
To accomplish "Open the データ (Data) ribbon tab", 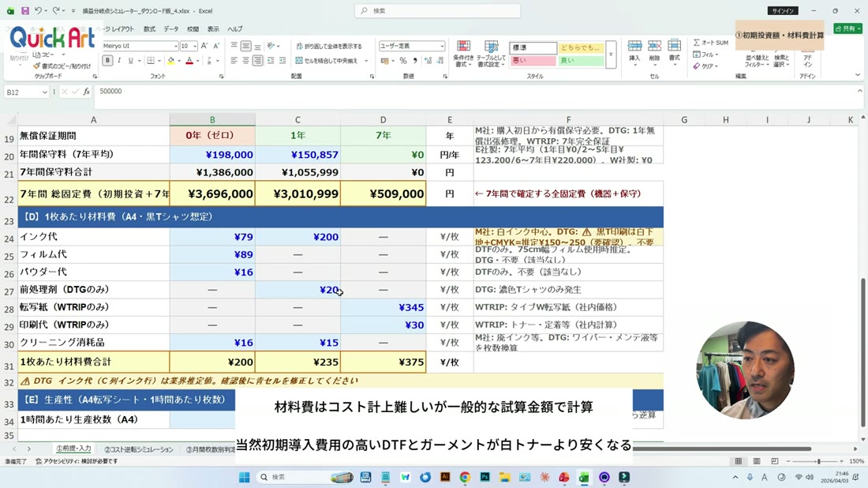I will pos(171,28).
